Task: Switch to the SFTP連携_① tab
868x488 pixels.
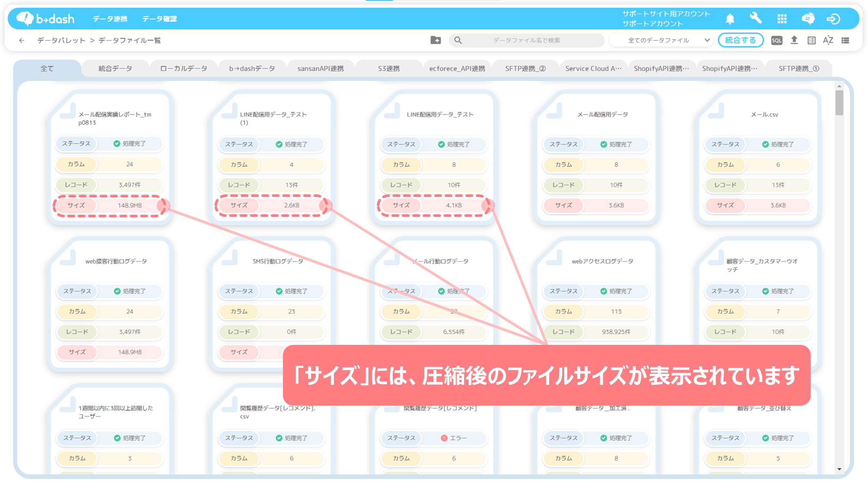Action: point(799,69)
